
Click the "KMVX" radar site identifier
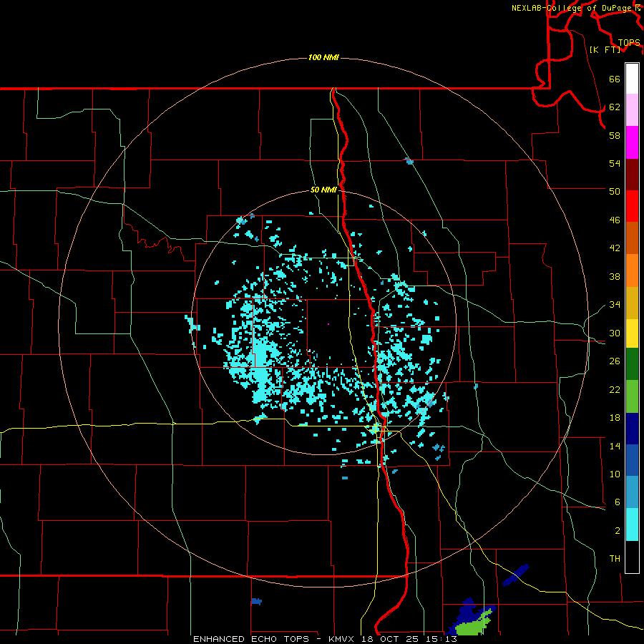click(341, 639)
